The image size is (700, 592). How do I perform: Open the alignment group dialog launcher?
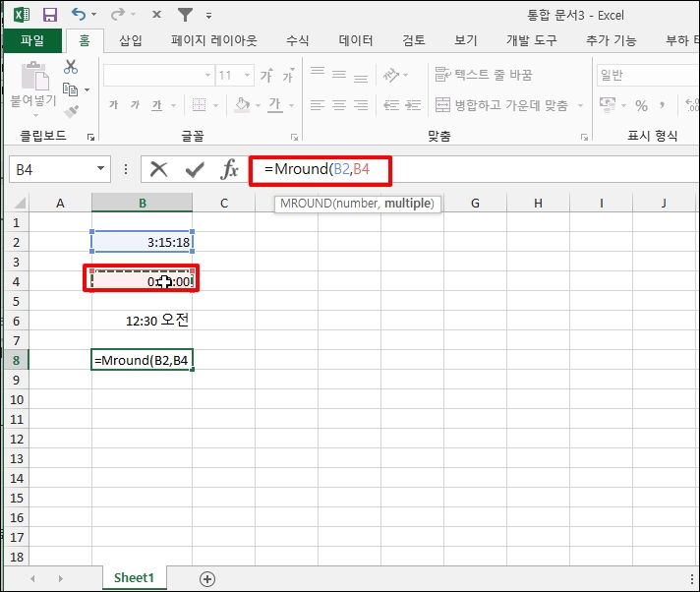click(584, 138)
